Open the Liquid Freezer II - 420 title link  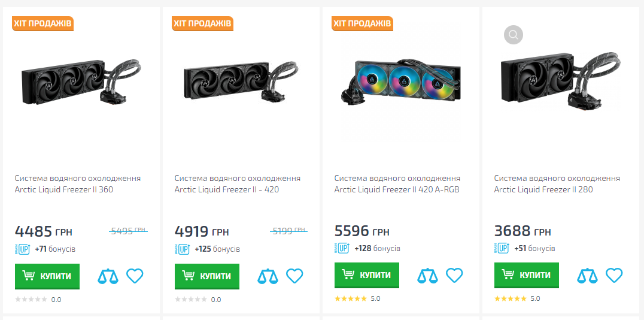[238, 184]
